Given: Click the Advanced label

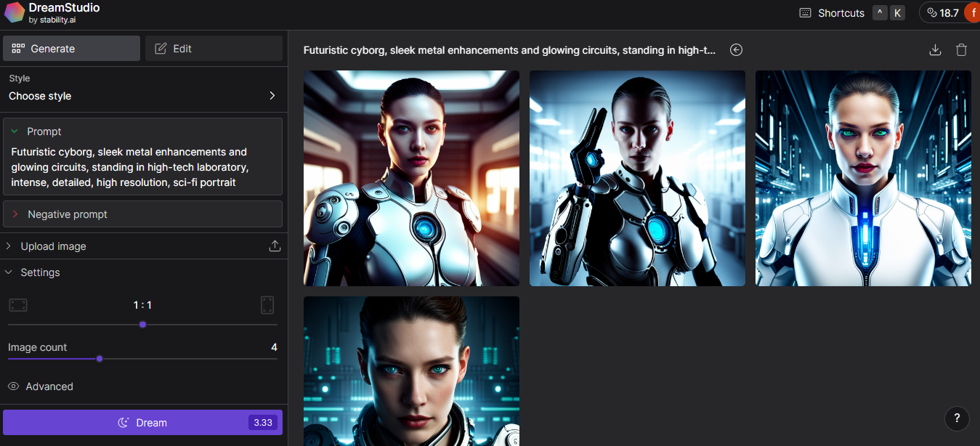Looking at the screenshot, I should pyautogui.click(x=49, y=386).
